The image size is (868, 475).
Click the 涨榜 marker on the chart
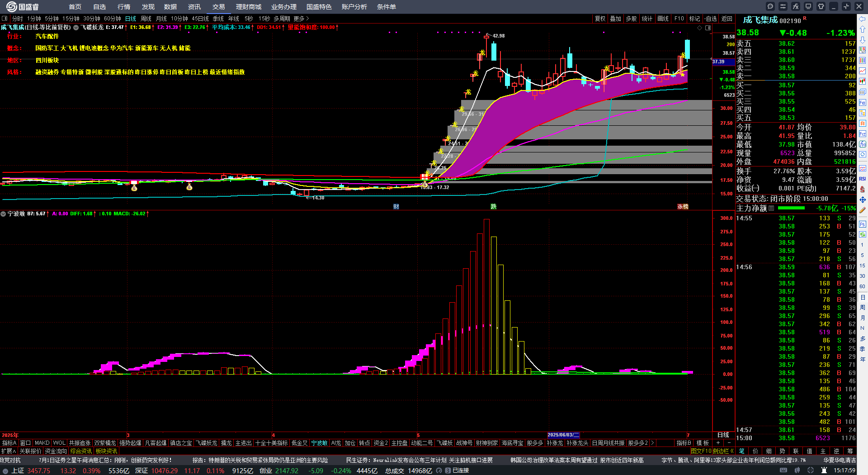point(683,206)
